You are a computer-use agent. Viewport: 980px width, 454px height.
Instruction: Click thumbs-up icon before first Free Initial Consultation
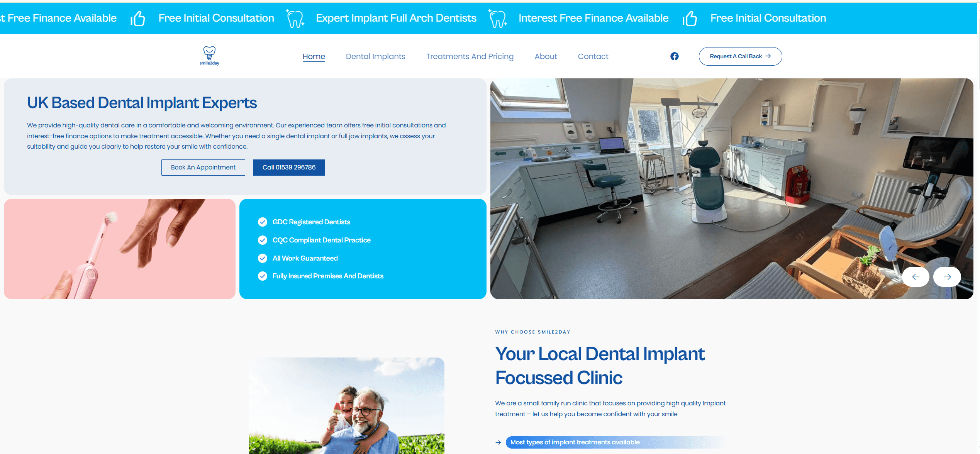[138, 18]
